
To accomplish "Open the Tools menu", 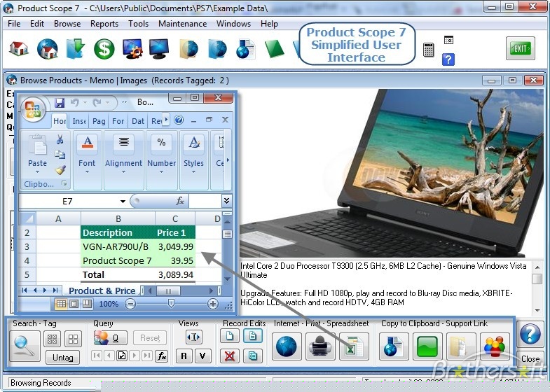I will coord(138,24).
